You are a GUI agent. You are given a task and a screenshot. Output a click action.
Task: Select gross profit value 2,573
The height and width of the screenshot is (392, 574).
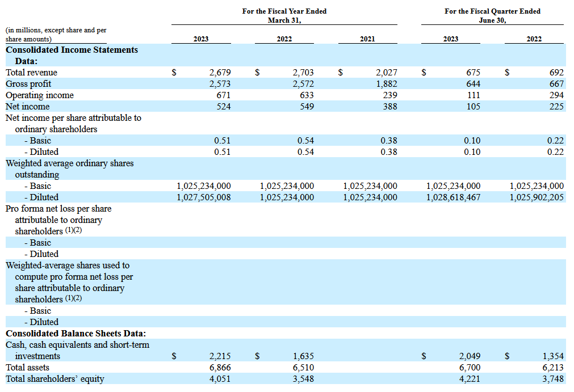220,84
